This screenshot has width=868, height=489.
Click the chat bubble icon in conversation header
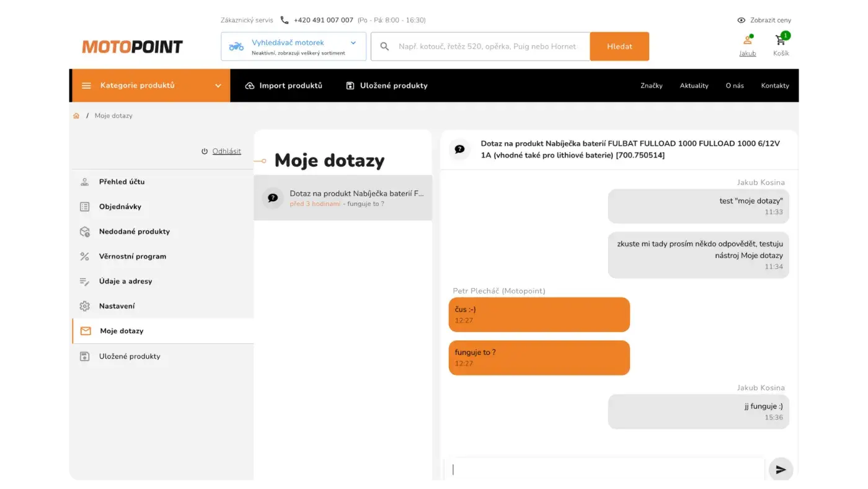pos(459,149)
